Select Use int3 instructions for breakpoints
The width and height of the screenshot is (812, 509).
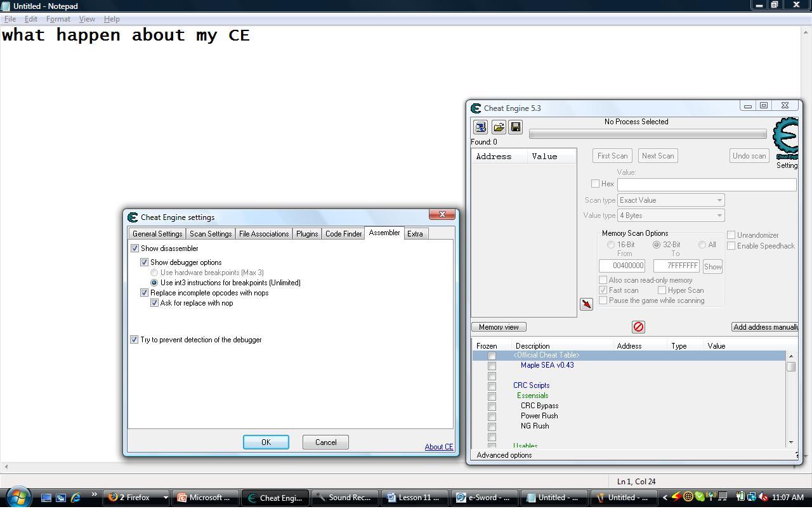click(154, 283)
